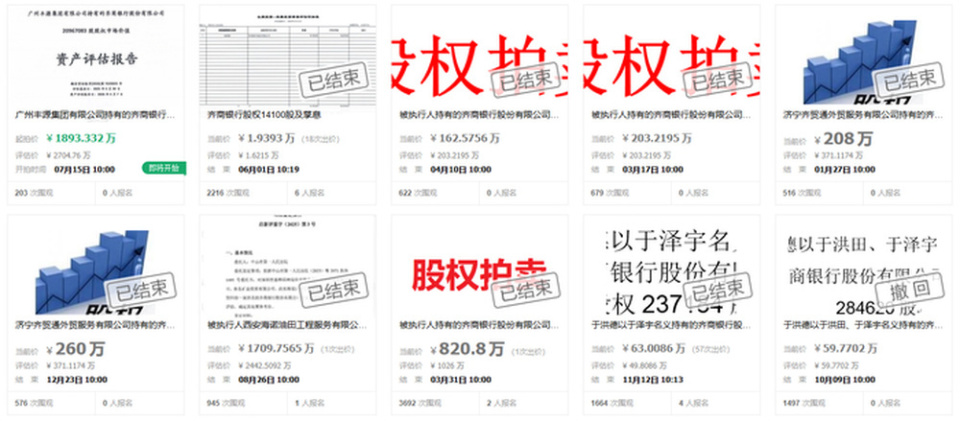Click the 622 次围观 view count
The height and width of the screenshot is (421, 960).
(x=418, y=193)
